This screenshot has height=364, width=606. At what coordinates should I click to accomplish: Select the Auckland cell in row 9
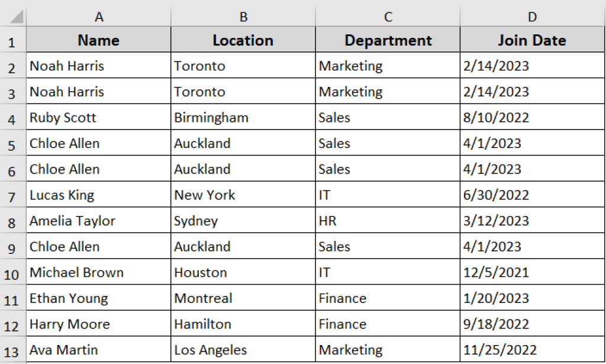[243, 246]
